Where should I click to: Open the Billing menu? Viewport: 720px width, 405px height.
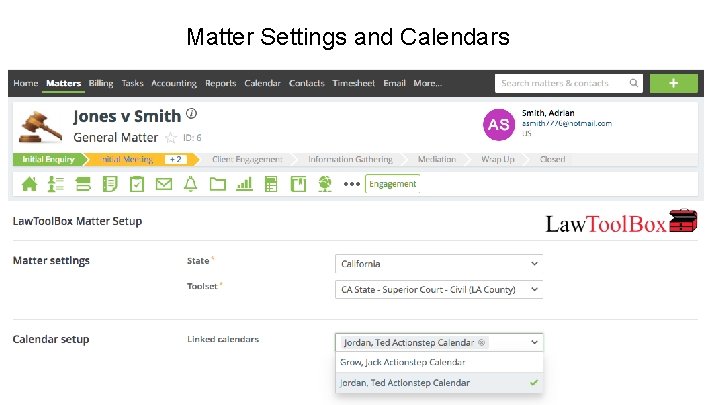click(x=101, y=83)
